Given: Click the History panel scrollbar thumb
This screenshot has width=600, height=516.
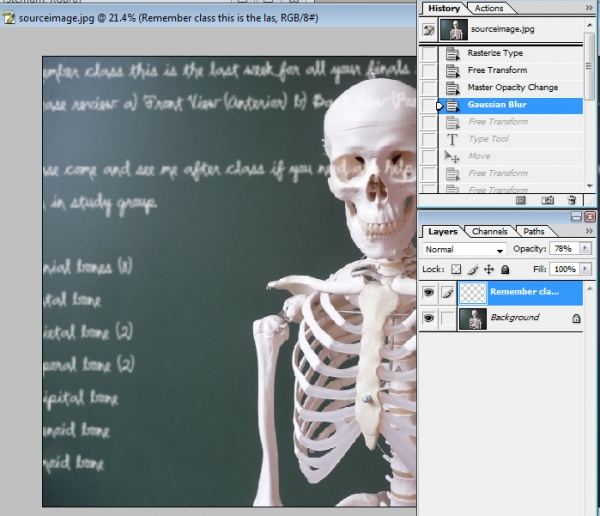Looking at the screenshot, I should tap(589, 66).
